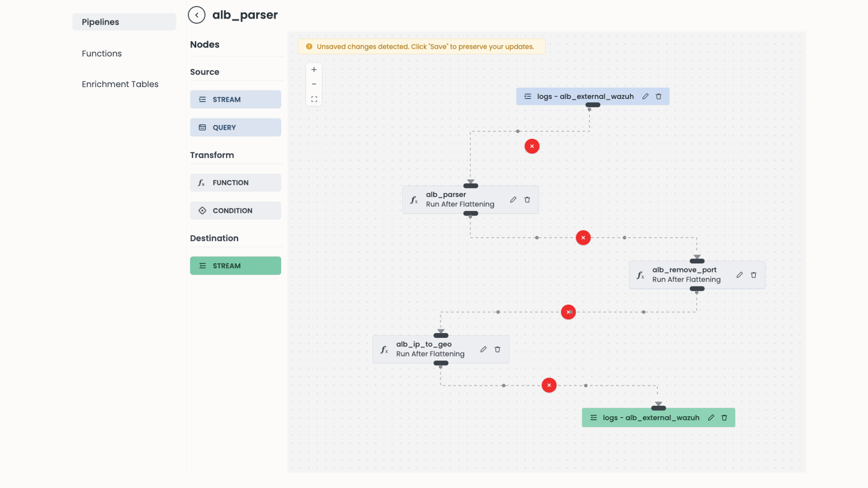The width and height of the screenshot is (868, 488).
Task: Select the QUERY source node button
Action: click(236, 127)
